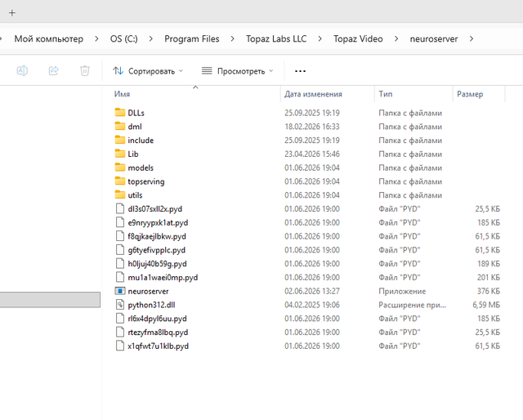Image resolution: width=523 pixels, height=420 pixels.
Task: Expand the chevron after OS (C:)
Action: pos(150,38)
